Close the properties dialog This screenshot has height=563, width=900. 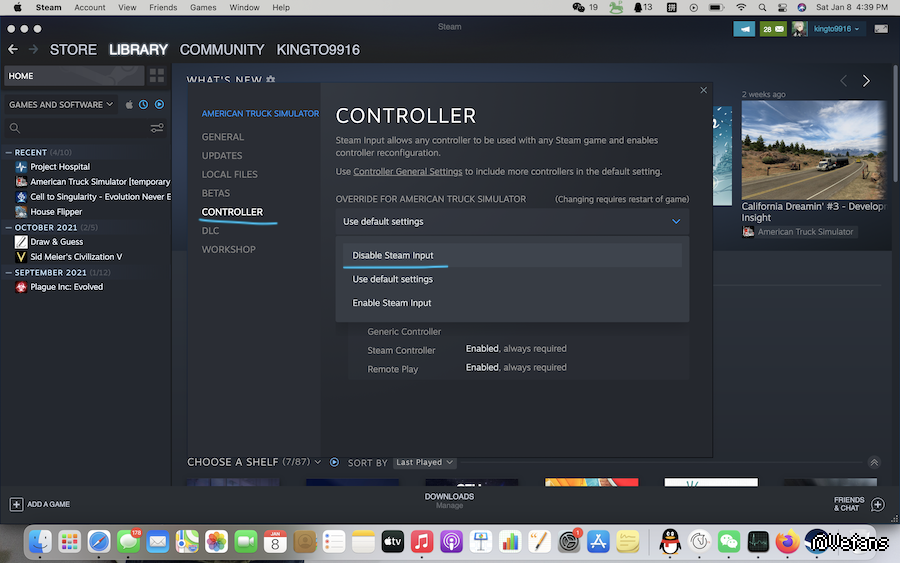703,90
